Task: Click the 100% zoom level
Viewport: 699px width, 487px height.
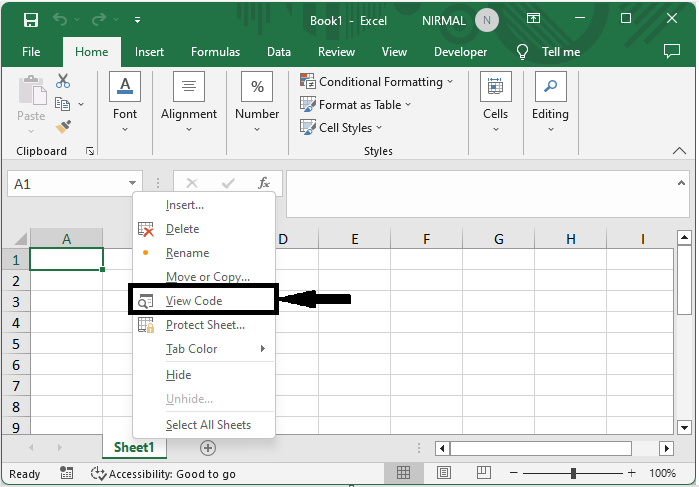Action: tap(662, 473)
